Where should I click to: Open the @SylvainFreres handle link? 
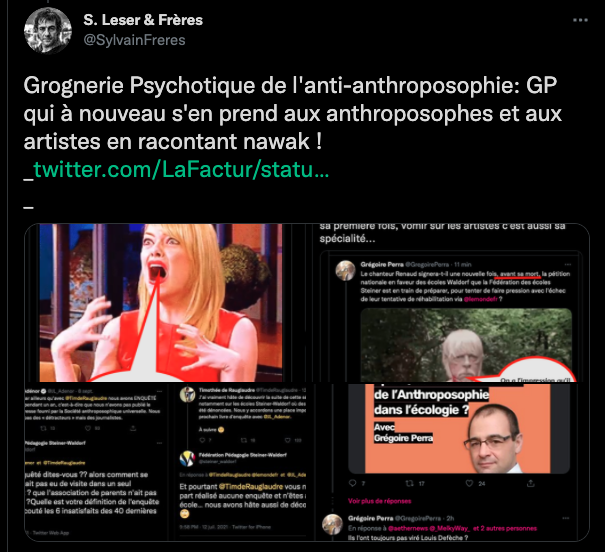coord(134,40)
